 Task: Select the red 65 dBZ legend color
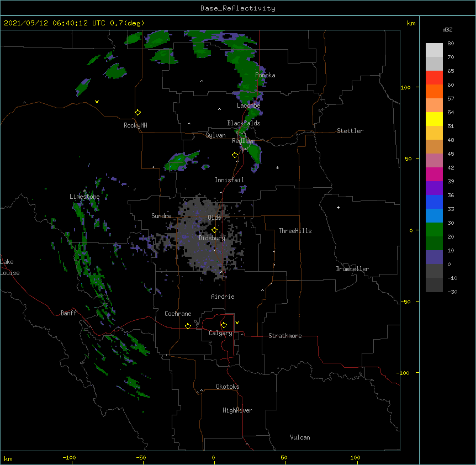point(434,78)
